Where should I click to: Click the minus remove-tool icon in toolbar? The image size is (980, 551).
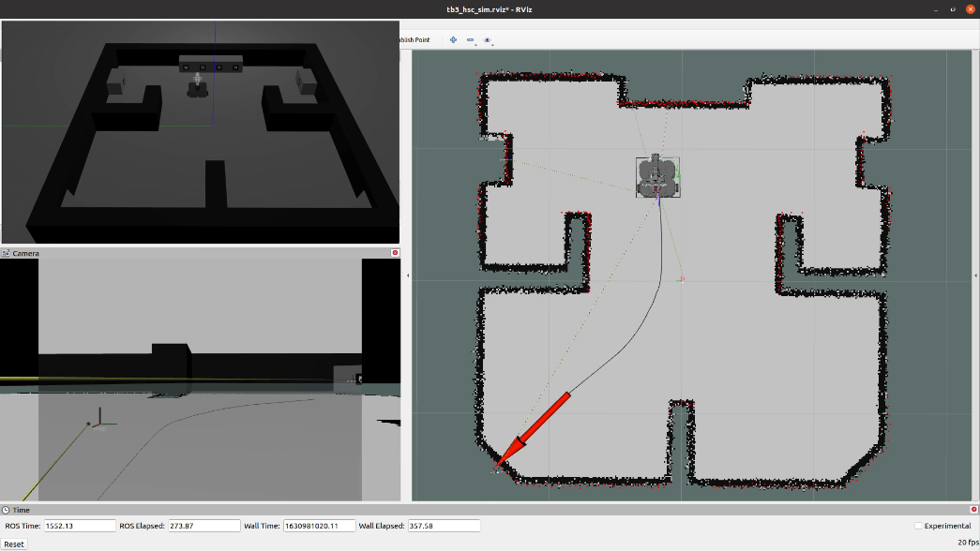click(x=471, y=40)
